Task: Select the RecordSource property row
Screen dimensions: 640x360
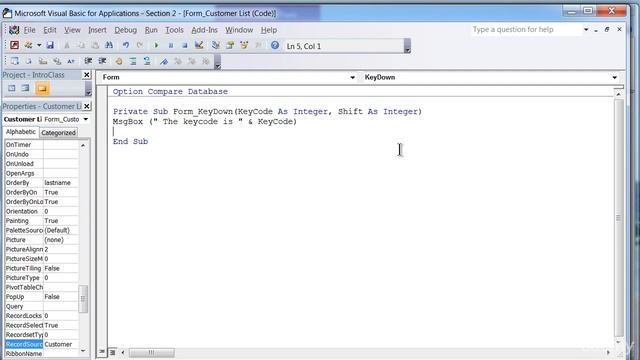Action: tap(41, 344)
